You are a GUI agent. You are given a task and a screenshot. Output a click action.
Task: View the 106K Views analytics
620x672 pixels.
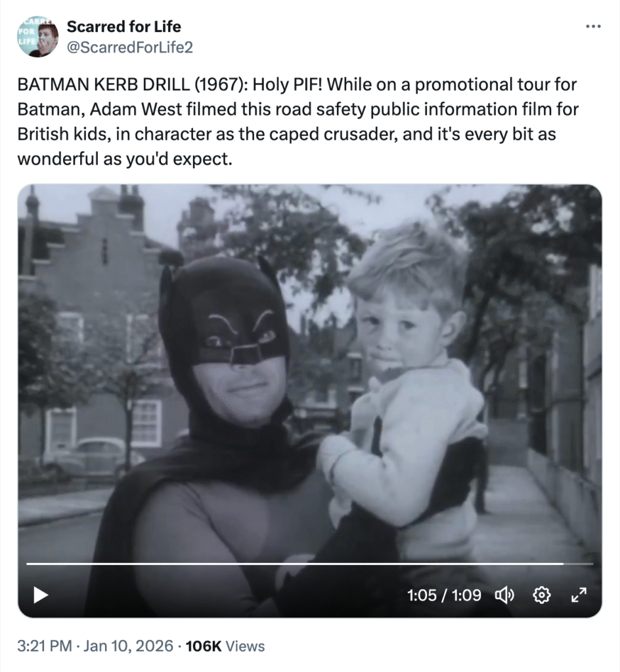click(x=225, y=646)
